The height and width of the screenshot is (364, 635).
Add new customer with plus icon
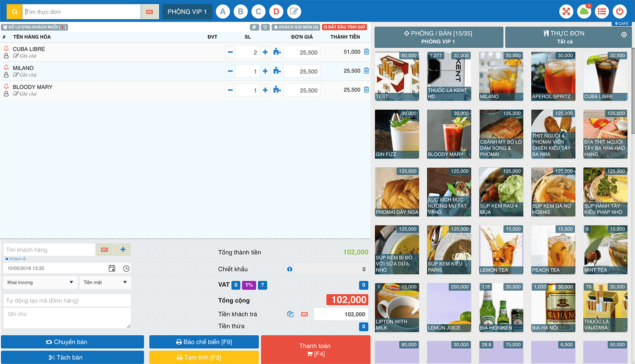tap(123, 250)
